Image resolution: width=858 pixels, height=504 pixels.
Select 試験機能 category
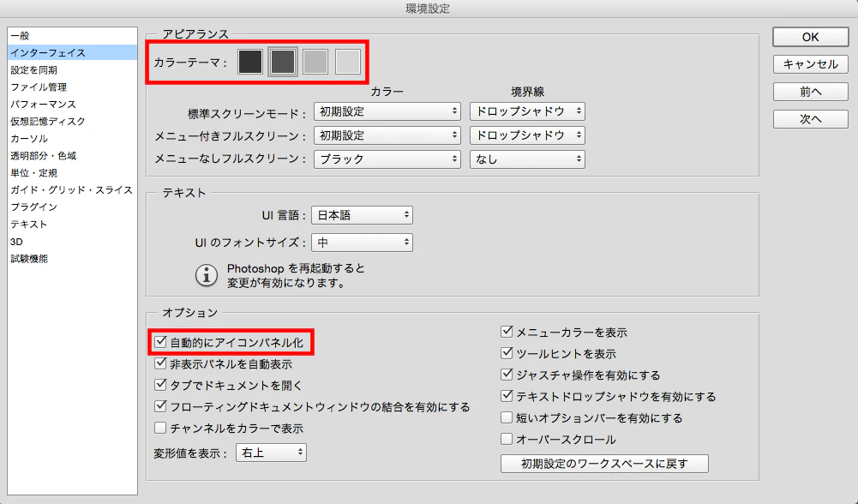point(72,258)
